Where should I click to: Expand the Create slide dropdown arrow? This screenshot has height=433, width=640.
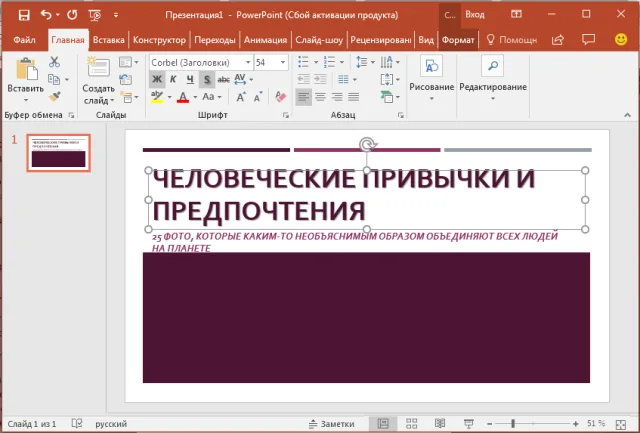tap(112, 100)
